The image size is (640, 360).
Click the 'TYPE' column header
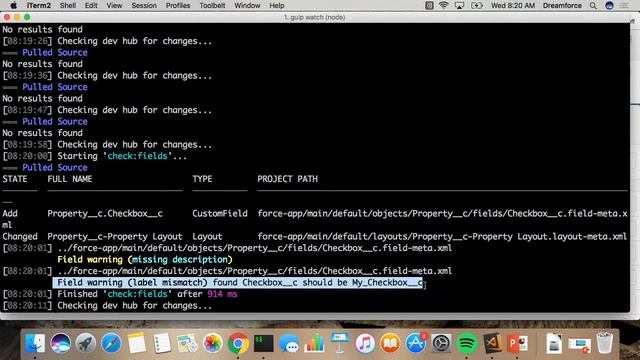click(202, 179)
